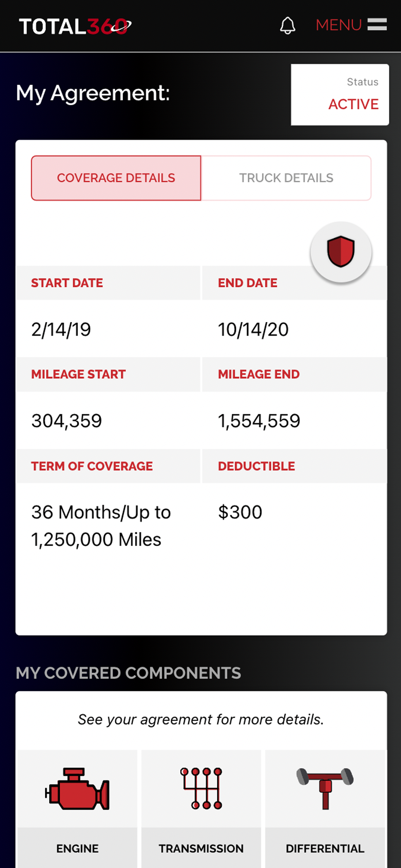Screen dimensions: 401x868
Task: Select the Engine component icon
Action: [x=77, y=789]
